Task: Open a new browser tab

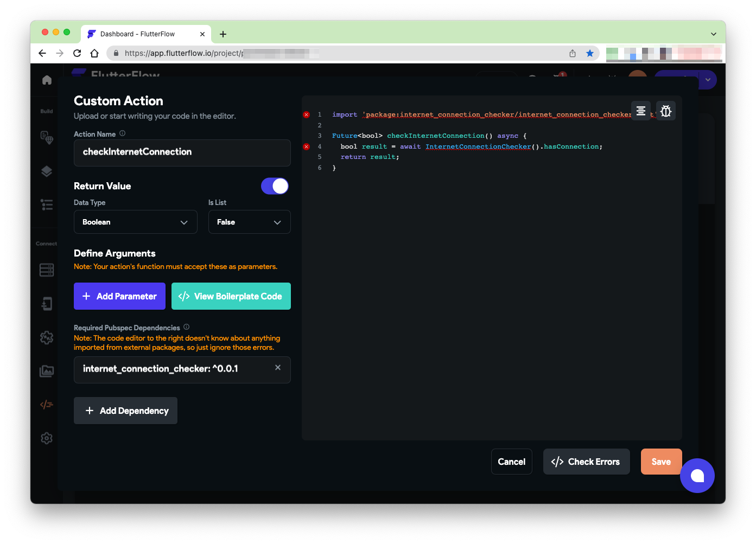Action: pos(223,34)
